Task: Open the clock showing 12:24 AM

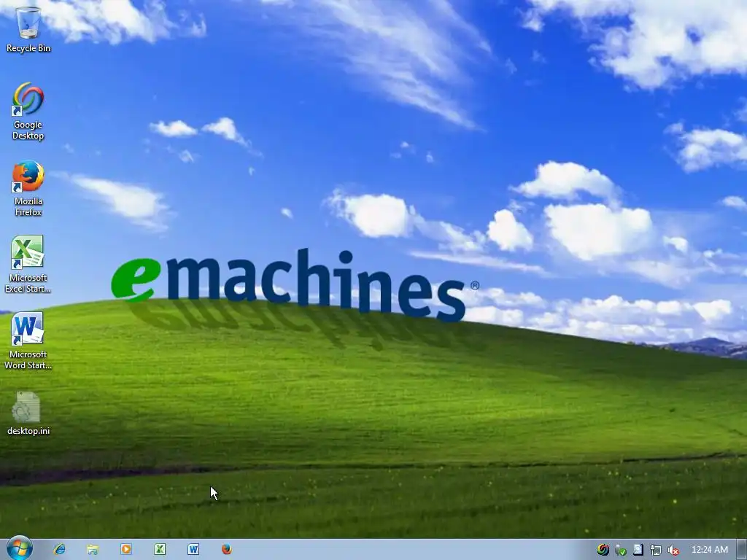Action: coord(709,550)
